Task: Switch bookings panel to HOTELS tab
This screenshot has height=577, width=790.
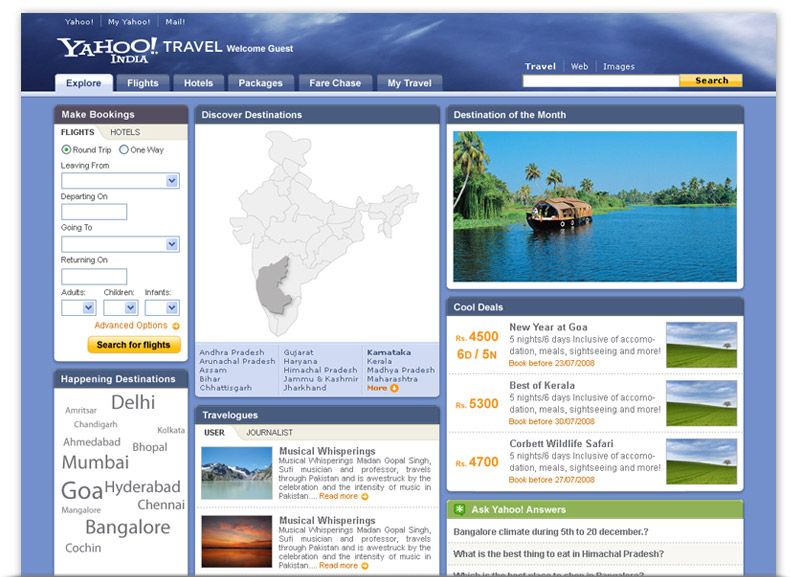Action: (x=125, y=132)
